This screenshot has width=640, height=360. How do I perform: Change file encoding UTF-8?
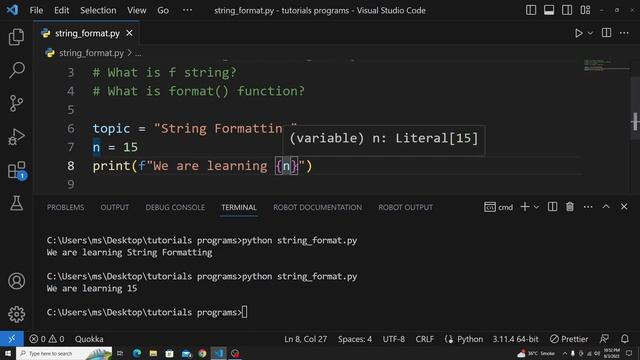pos(393,339)
